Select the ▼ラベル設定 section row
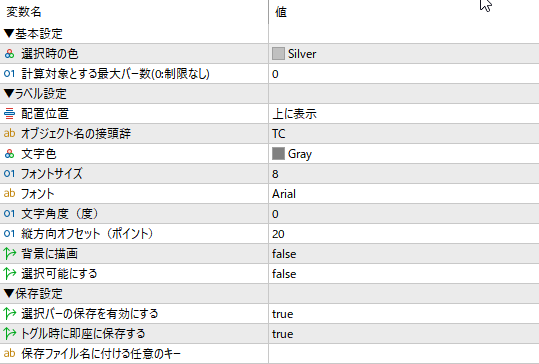The image size is (539, 364). (x=270, y=93)
